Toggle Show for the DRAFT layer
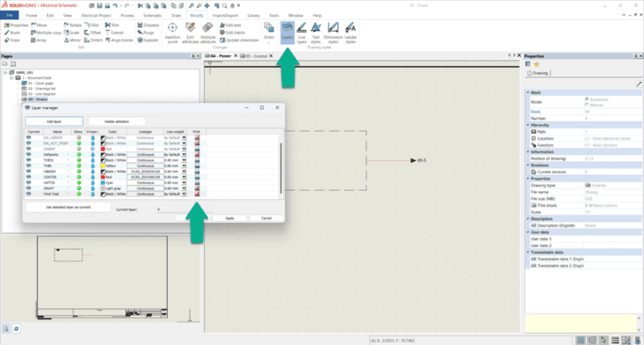 [x=79, y=188]
